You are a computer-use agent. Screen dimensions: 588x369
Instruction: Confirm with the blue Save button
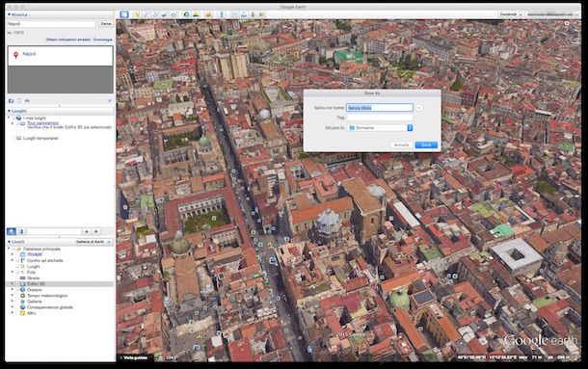426,145
